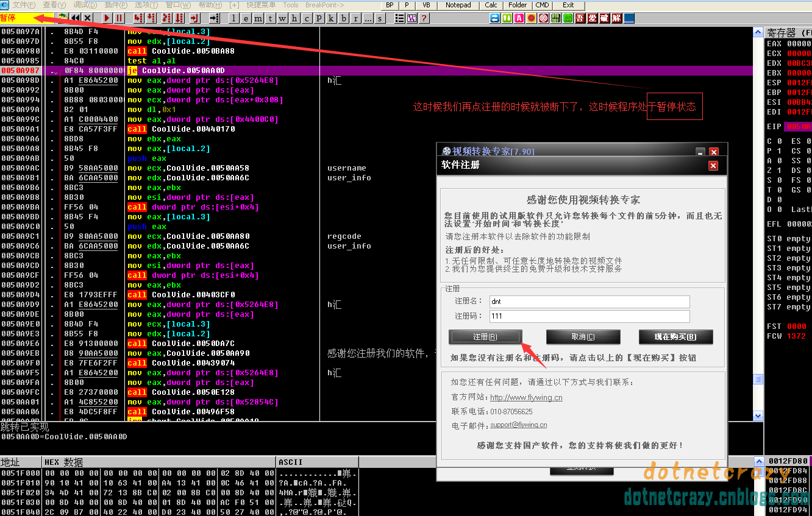Click the 注册名 input field
This screenshot has width=812, height=516.
tap(589, 302)
